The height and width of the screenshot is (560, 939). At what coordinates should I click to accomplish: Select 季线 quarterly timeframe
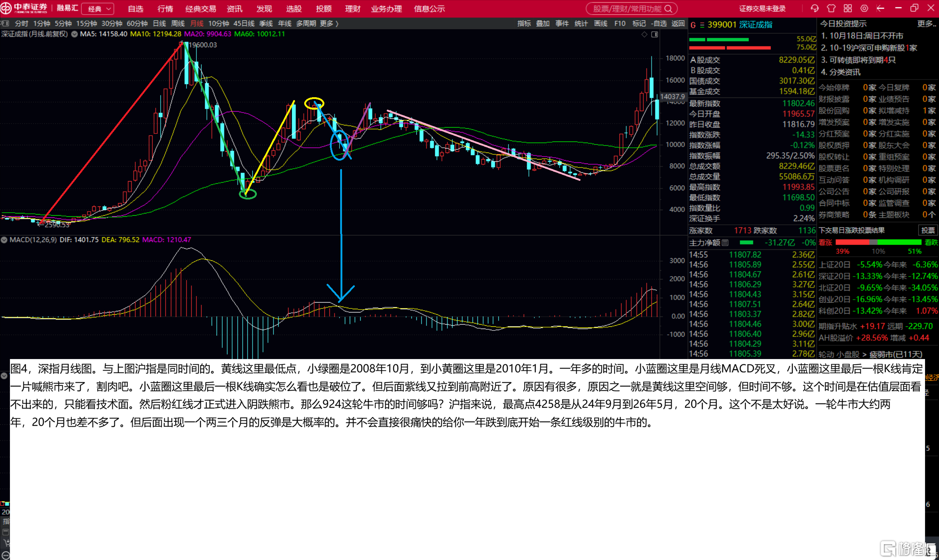click(x=266, y=23)
